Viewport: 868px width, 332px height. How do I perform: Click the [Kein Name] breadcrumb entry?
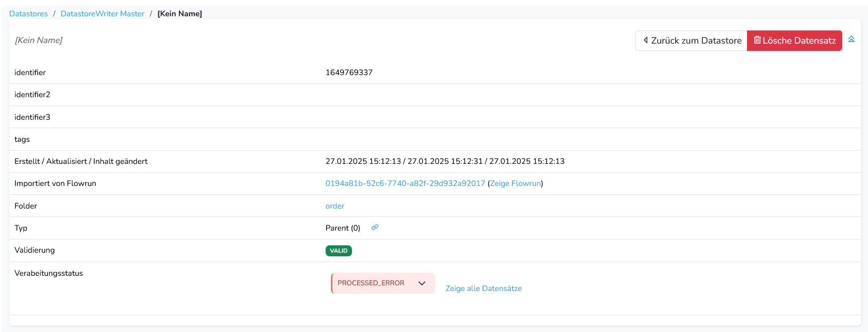point(179,14)
